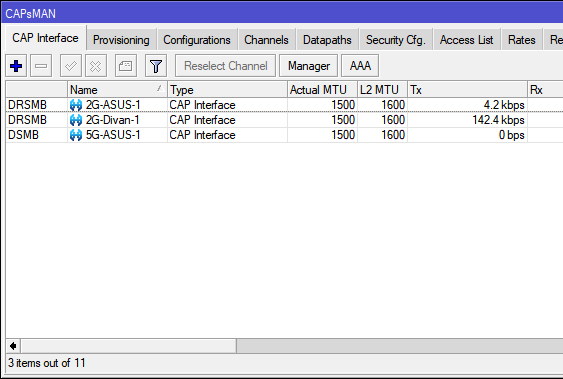Click CAP Interface type in 2G-Divan-1 row
This screenshot has height=379, width=563.
tap(203, 120)
